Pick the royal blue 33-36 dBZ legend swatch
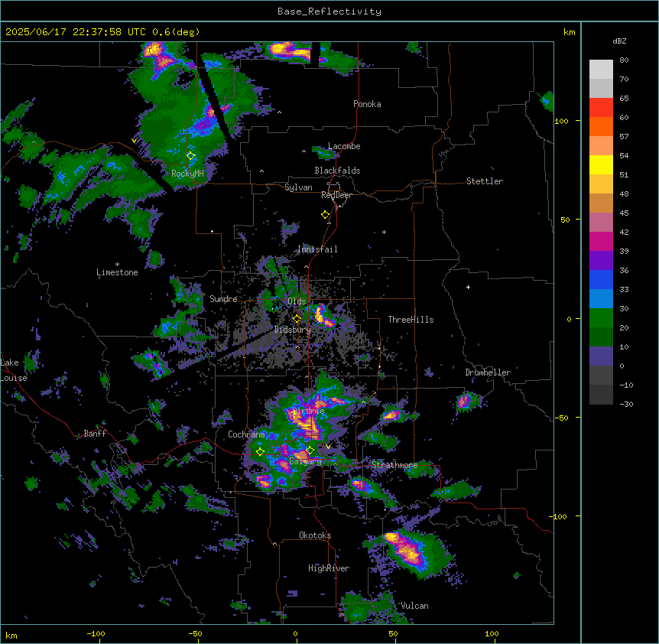This screenshot has height=644, width=659. tap(601, 279)
